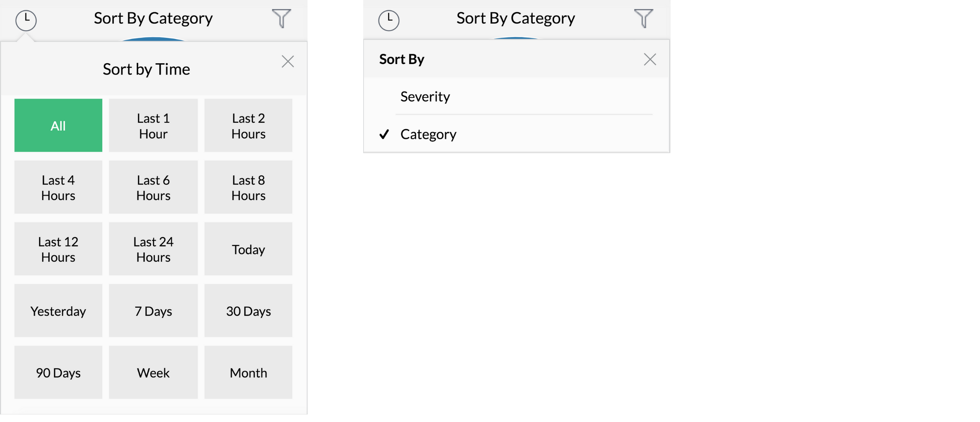Close the Sort by Time popup
This screenshot has width=980, height=422.
point(287,62)
